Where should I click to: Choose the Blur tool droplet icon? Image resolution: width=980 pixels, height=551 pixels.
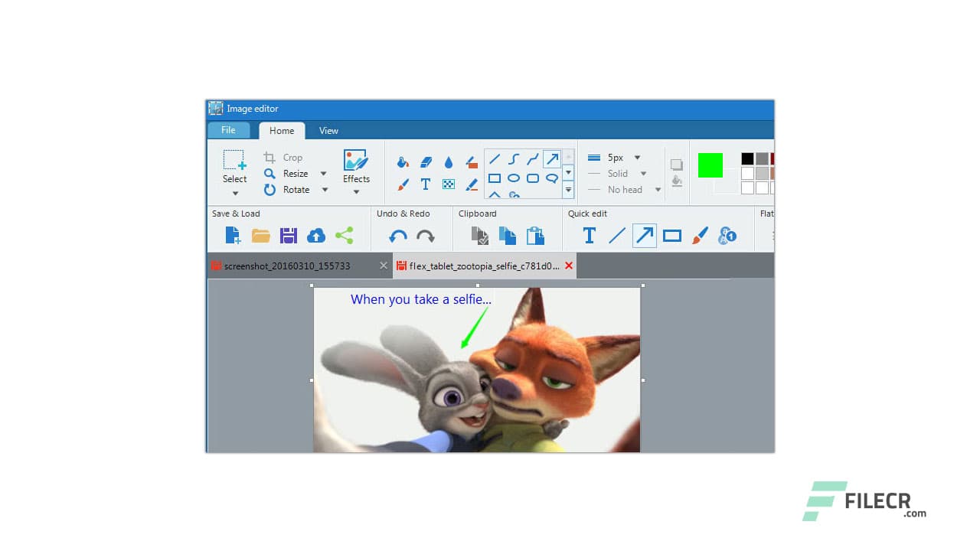pos(448,161)
